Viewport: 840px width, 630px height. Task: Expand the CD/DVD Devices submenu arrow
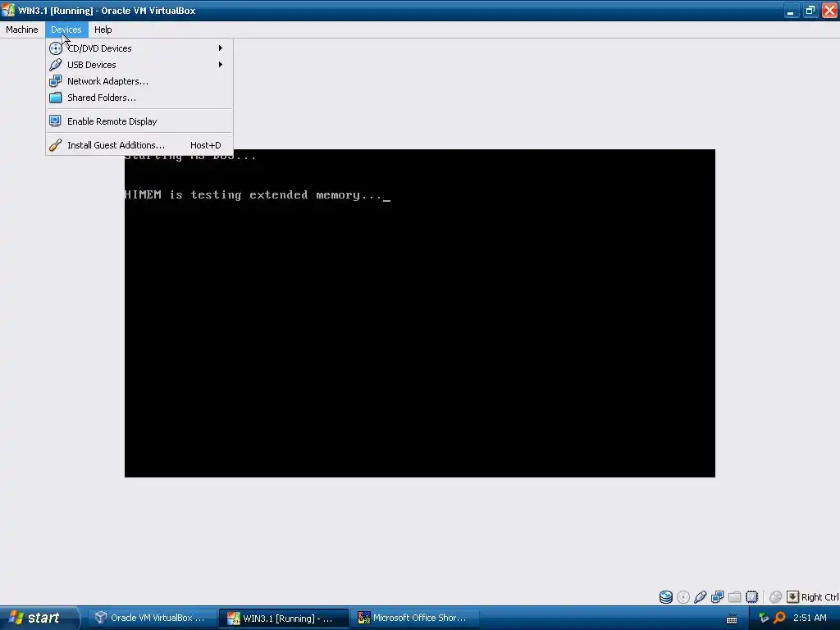(x=220, y=48)
